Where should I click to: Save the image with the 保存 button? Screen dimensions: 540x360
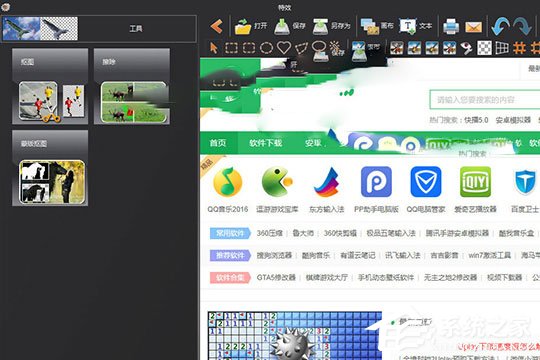tap(290, 27)
